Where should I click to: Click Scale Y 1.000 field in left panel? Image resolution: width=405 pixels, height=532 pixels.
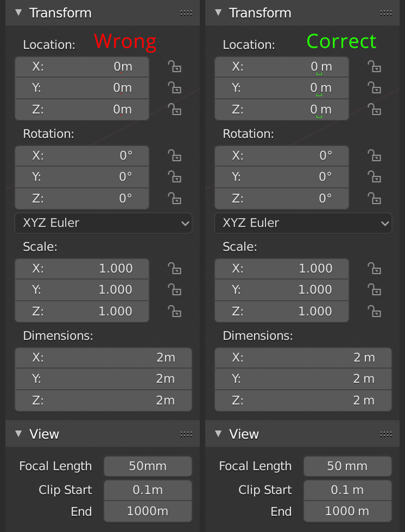pos(82,290)
